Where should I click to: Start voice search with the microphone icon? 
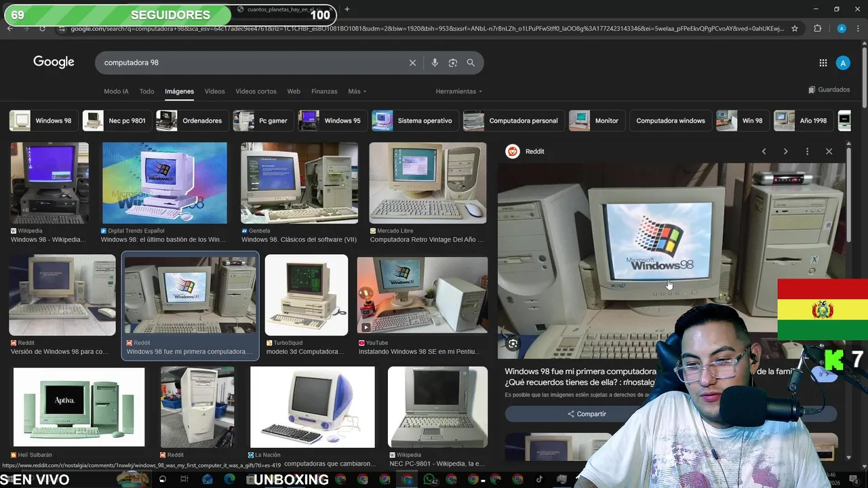(435, 62)
